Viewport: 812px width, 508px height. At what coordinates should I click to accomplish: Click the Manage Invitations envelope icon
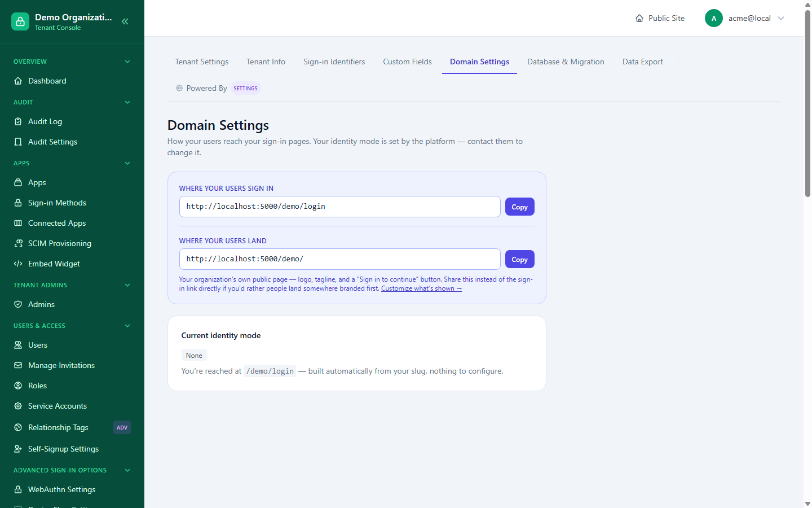(x=18, y=365)
